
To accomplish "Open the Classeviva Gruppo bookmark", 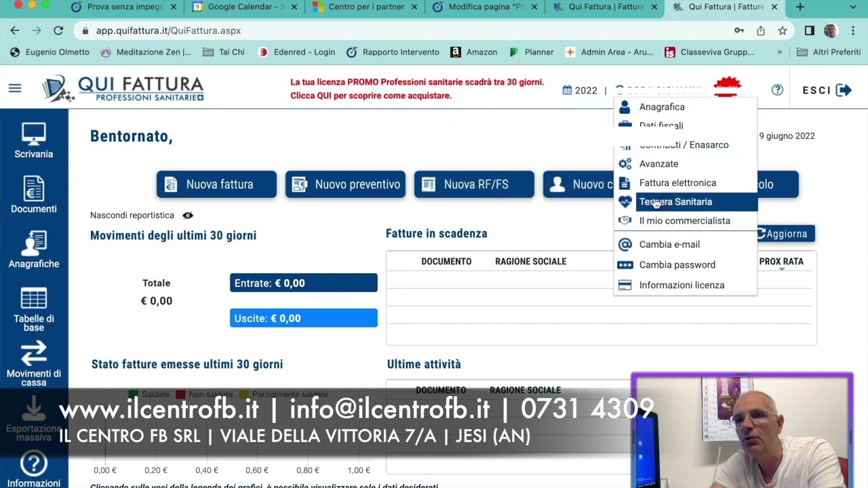I will coord(709,52).
